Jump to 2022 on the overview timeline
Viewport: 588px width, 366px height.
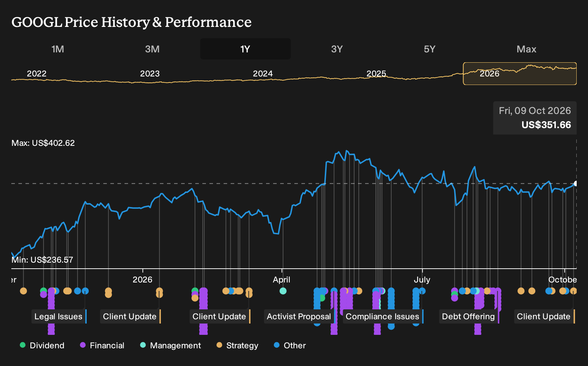(x=37, y=74)
